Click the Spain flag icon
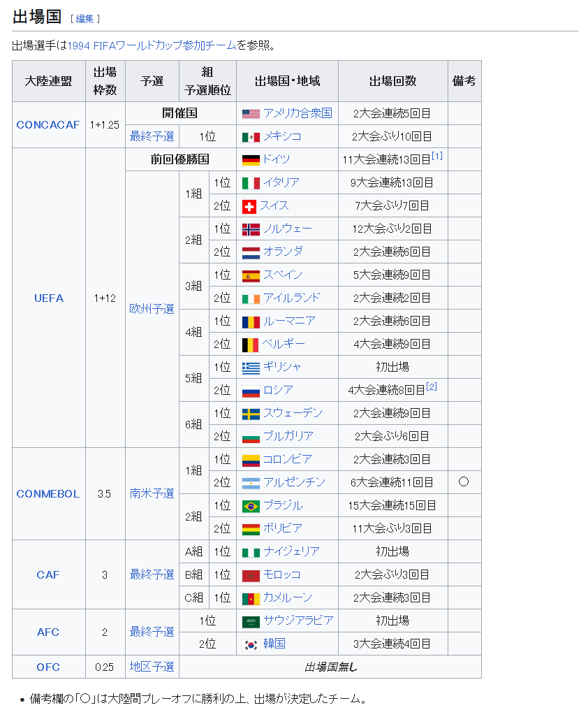The width and height of the screenshot is (588, 717). (251, 276)
